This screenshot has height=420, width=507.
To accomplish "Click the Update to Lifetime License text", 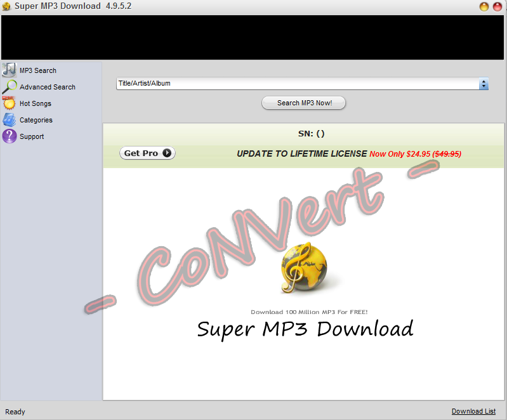I will [x=301, y=154].
